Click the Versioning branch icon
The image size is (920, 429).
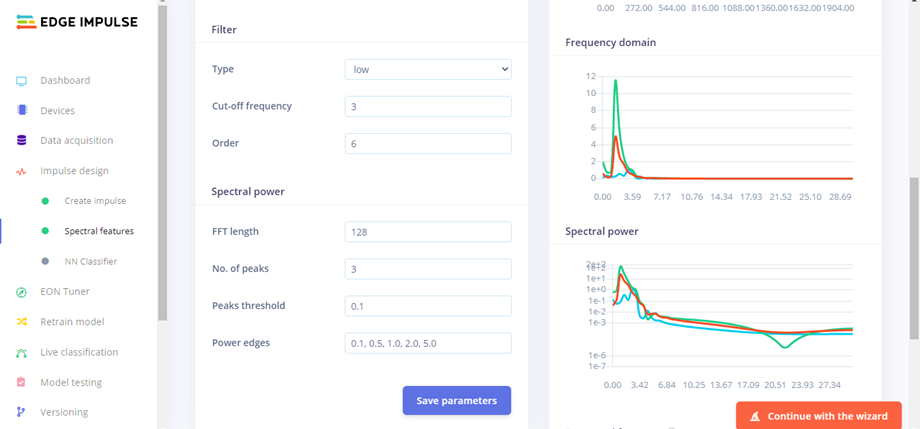[x=21, y=412]
